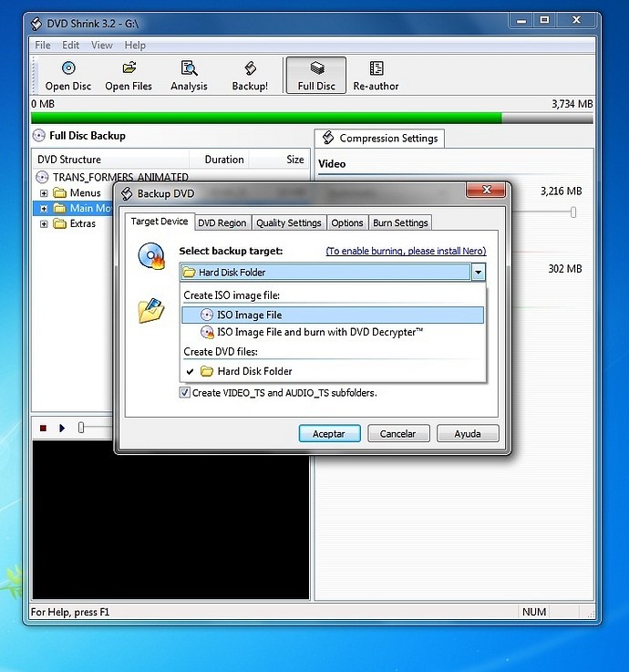
Task: Click the DVD Shrink title bar icon
Action: 36,24
